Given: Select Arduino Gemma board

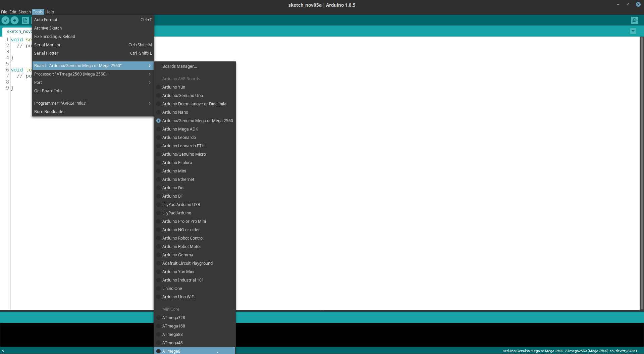Looking at the screenshot, I should tap(195, 255).
